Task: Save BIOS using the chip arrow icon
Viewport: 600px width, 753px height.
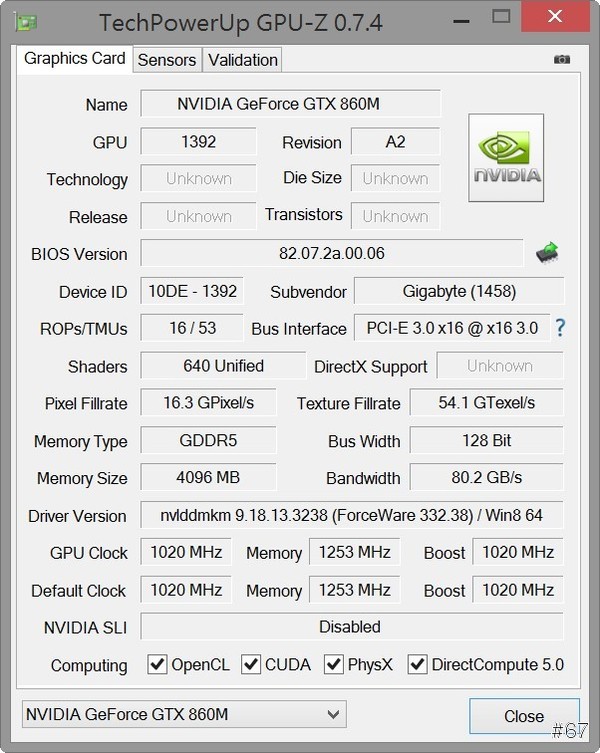Action: point(547,253)
